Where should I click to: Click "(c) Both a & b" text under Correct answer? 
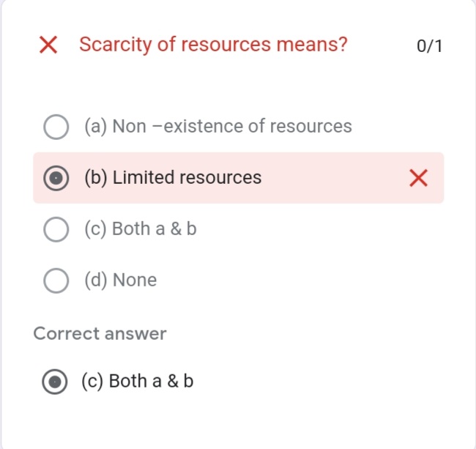(x=138, y=382)
